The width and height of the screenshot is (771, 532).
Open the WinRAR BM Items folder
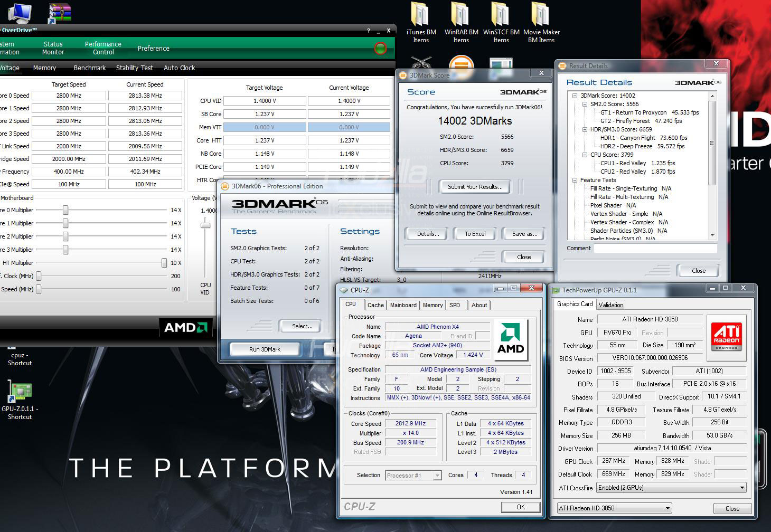pyautogui.click(x=461, y=14)
